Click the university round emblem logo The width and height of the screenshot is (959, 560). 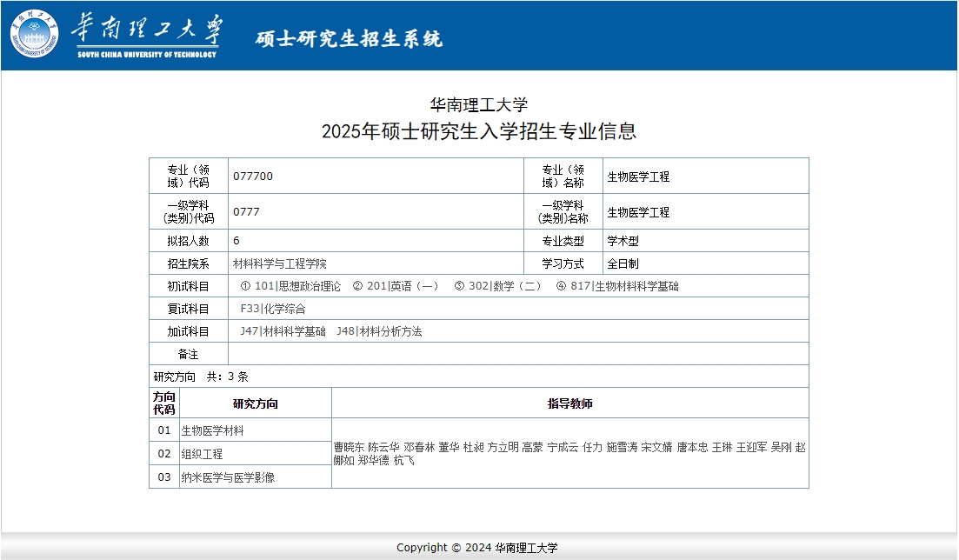pyautogui.click(x=34, y=34)
